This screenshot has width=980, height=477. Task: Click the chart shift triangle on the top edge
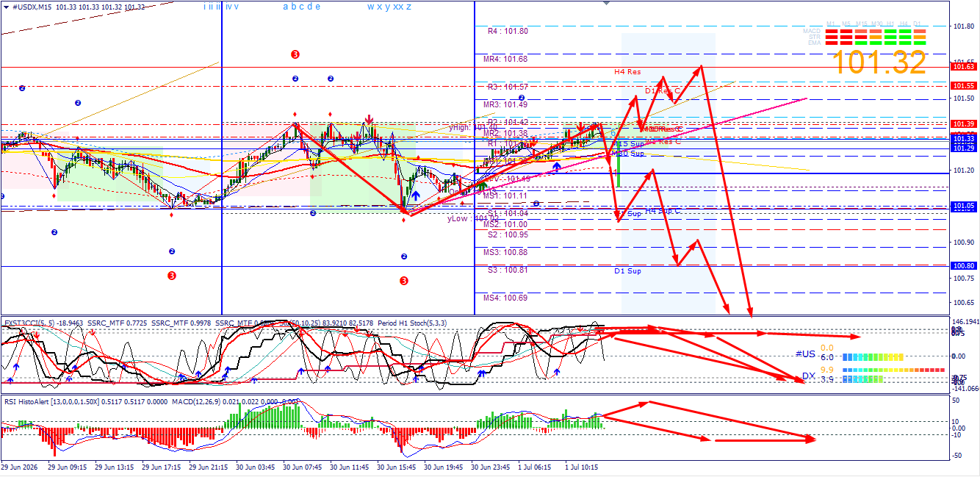[x=605, y=4]
